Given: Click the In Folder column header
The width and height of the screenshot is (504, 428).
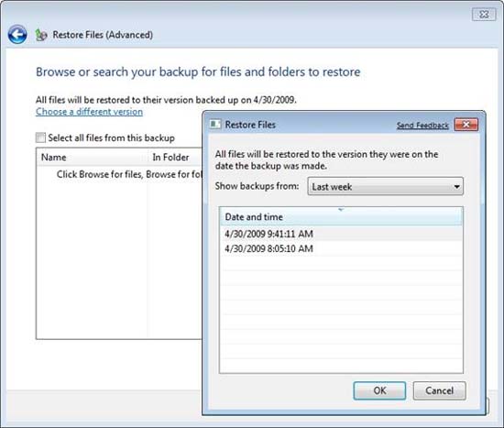Looking at the screenshot, I should (175, 158).
